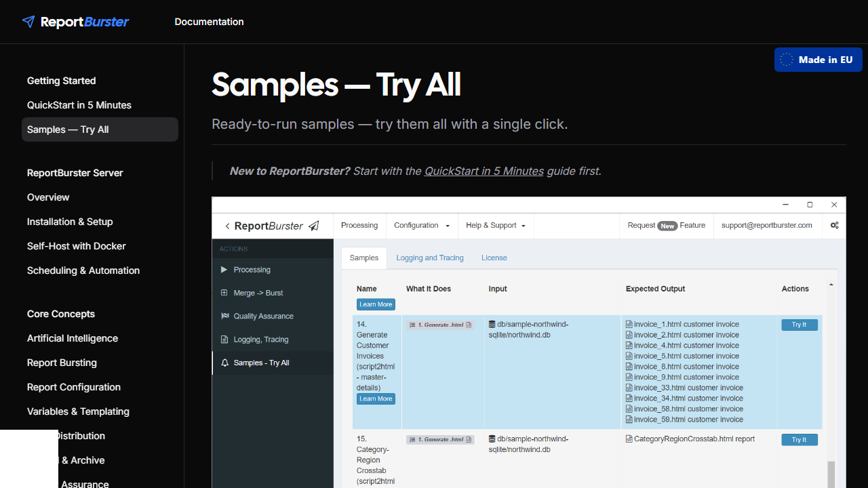Click the file icon next to invoice_2.html
Image resolution: width=868 pixels, height=488 pixels.
click(x=629, y=335)
